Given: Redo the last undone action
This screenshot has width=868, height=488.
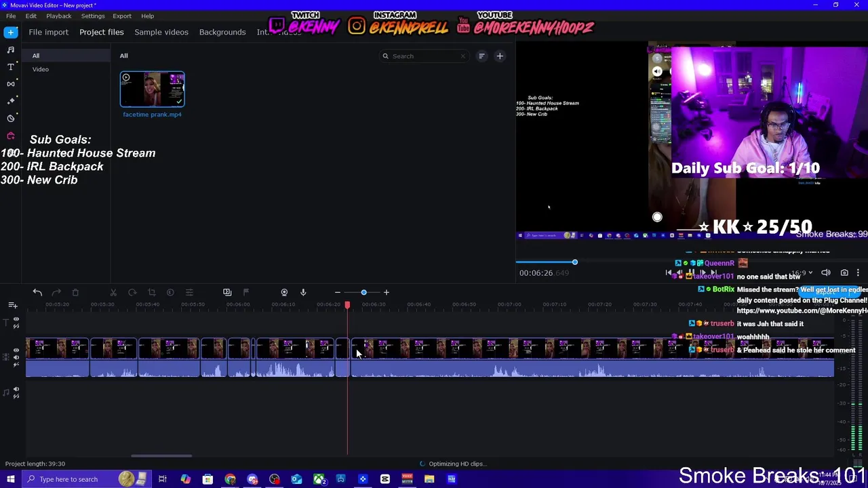Looking at the screenshot, I should [x=56, y=292].
